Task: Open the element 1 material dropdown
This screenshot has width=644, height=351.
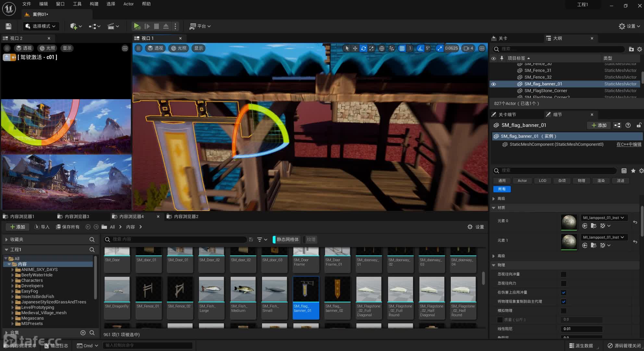Action: click(604, 237)
